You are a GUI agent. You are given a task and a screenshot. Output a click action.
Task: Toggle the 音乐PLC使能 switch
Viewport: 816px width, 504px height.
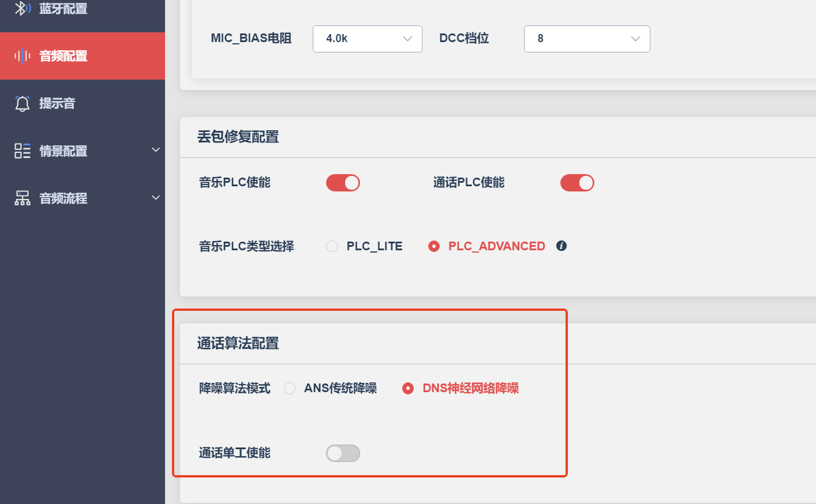[x=343, y=183]
